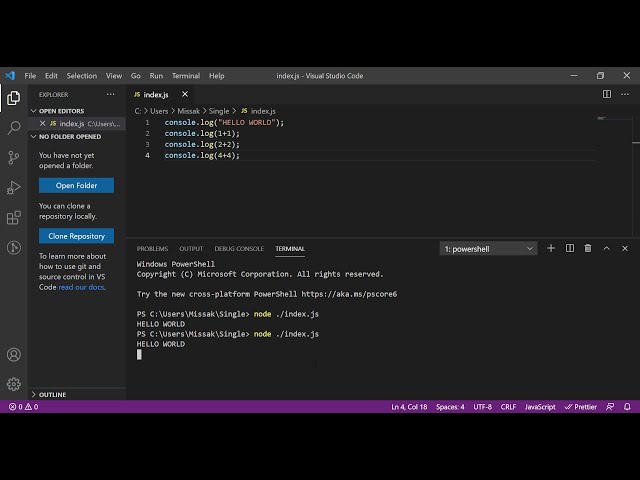Open the Help menu

(217, 76)
